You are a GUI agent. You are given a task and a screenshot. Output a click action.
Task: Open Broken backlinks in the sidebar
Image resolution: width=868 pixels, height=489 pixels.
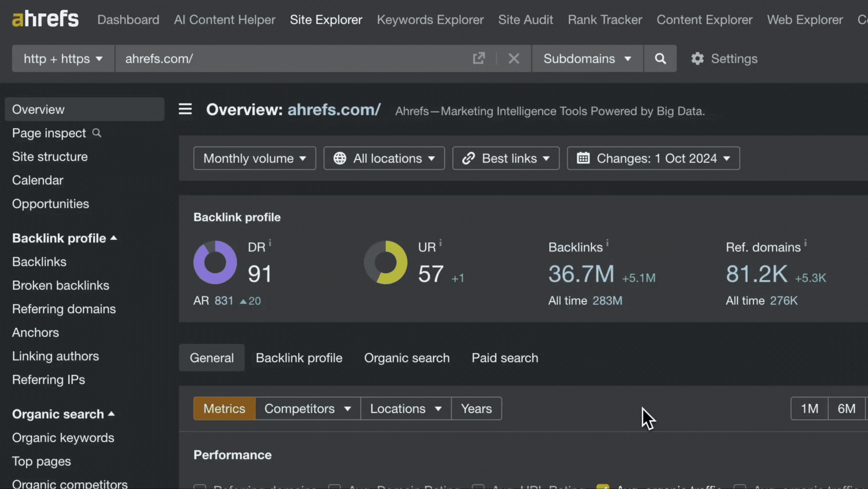[61, 285]
